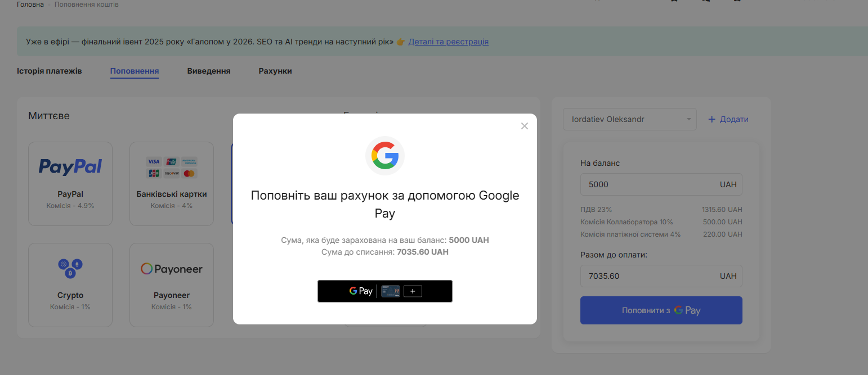Expand the Iordatiev Oleksandr dropdown
This screenshot has height=375, width=868.
click(x=630, y=119)
